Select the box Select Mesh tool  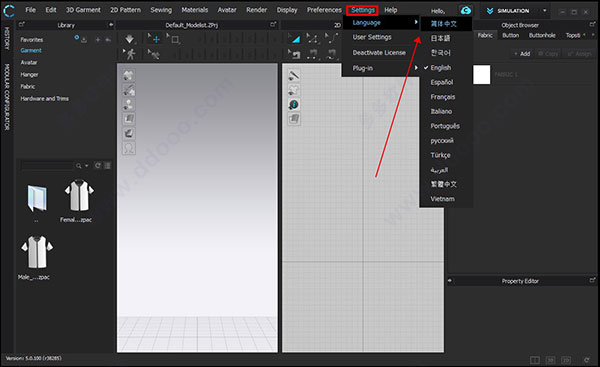pyautogui.click(x=174, y=39)
